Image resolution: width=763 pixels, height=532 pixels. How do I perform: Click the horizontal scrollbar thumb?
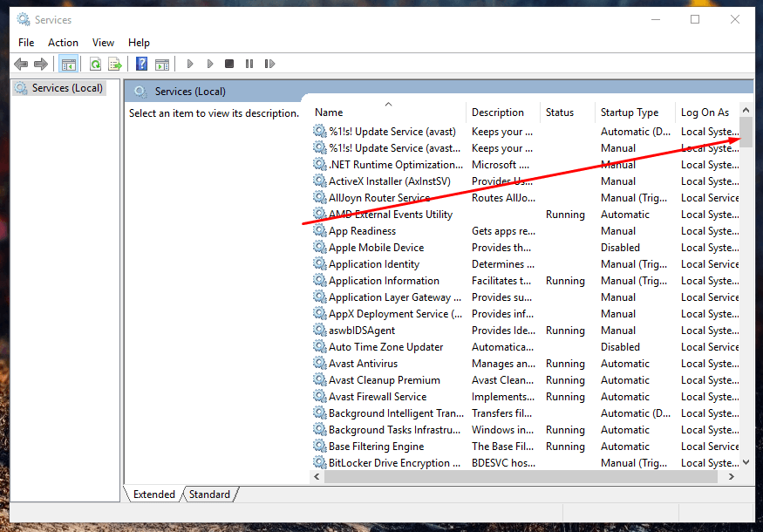[x=521, y=476]
